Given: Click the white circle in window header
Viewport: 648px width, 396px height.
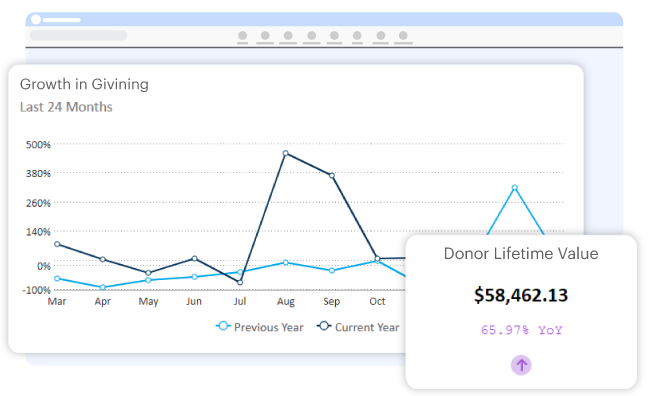Looking at the screenshot, I should click(x=36, y=19).
